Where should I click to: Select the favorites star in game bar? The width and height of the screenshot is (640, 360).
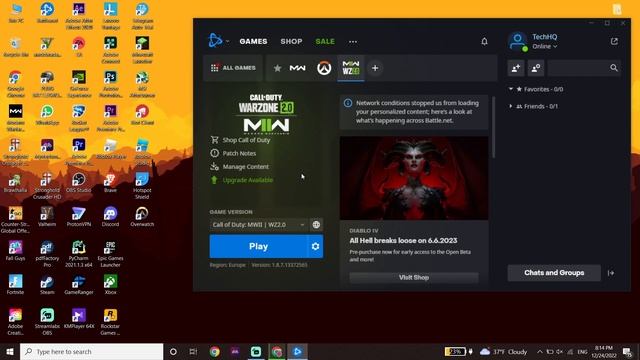(x=277, y=68)
